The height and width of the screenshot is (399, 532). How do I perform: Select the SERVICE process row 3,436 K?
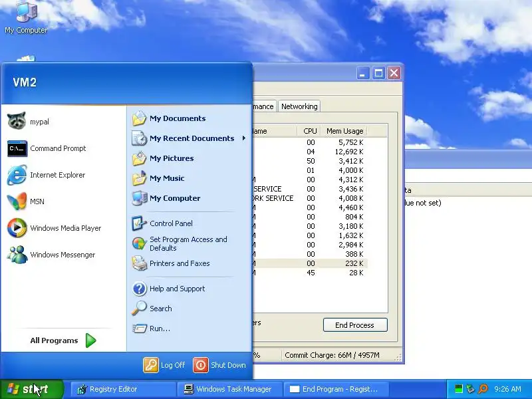(311, 189)
